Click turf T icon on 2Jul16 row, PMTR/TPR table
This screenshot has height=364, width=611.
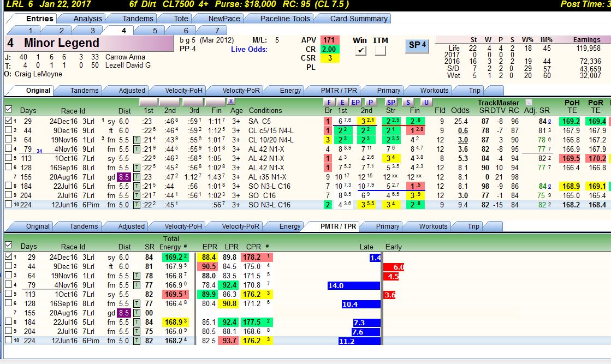[137, 331]
